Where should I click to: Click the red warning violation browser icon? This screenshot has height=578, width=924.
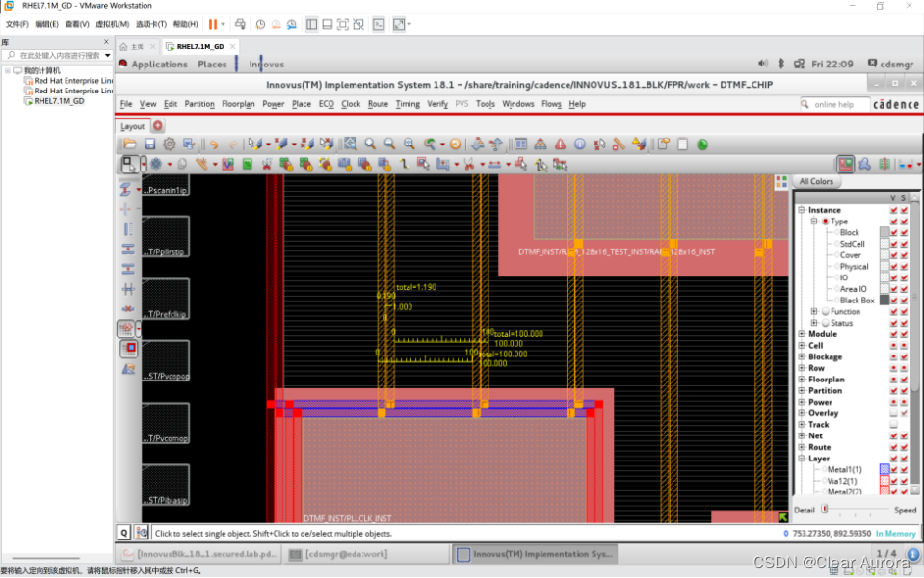560,144
